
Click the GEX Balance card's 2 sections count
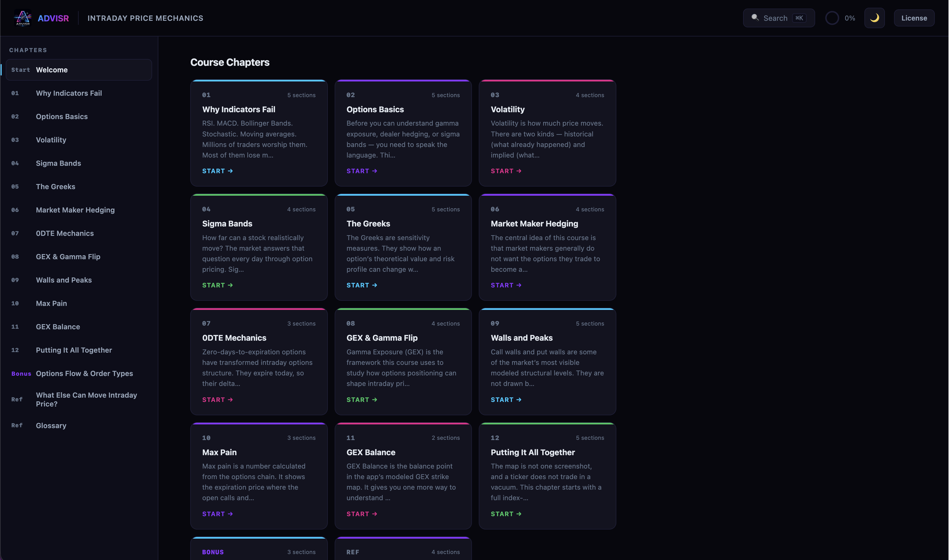tap(446, 438)
